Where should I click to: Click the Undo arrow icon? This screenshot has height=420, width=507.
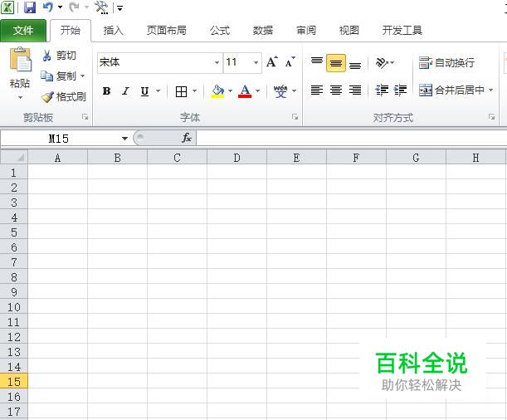tap(48, 7)
